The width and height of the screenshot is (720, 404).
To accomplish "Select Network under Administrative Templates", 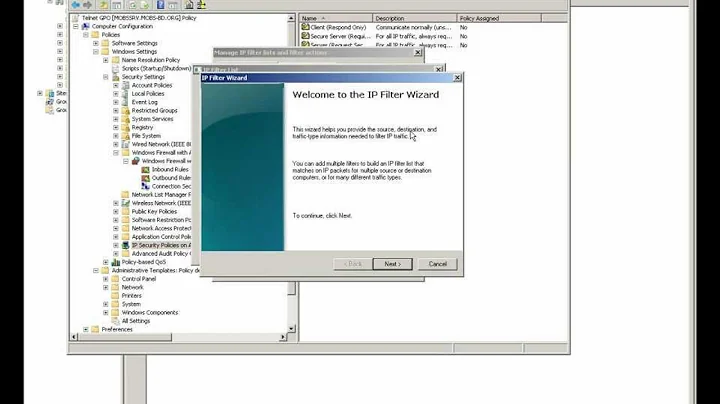I will click(x=132, y=287).
